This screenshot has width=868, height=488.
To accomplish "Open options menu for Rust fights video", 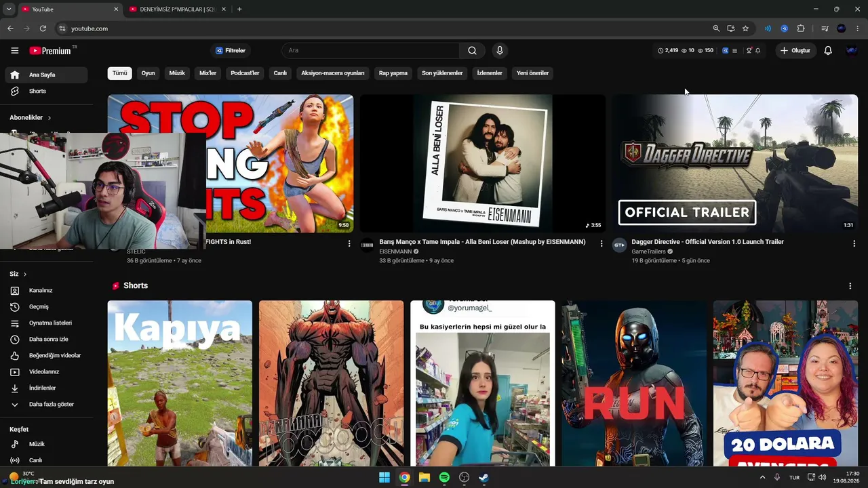I will tap(349, 243).
